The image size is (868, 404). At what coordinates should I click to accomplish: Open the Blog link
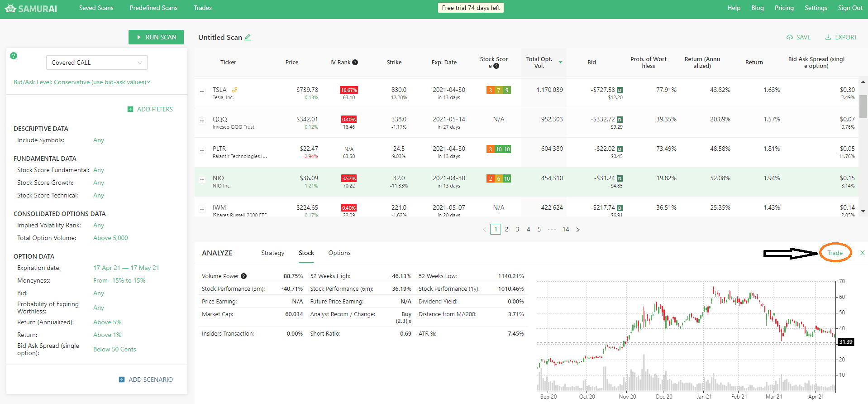[x=758, y=8]
